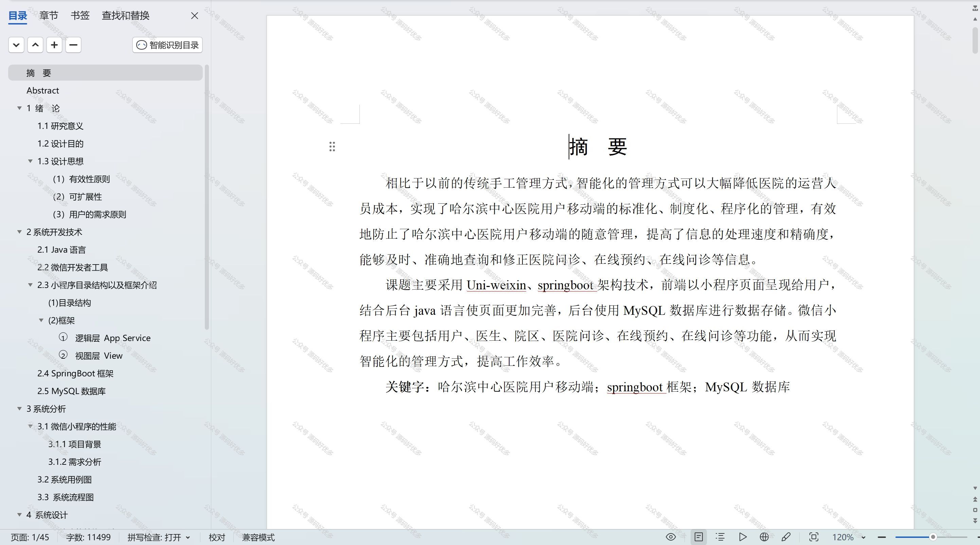Go to (3) 用户的需求原则 entry
This screenshot has height=545, width=980.
coord(89,215)
